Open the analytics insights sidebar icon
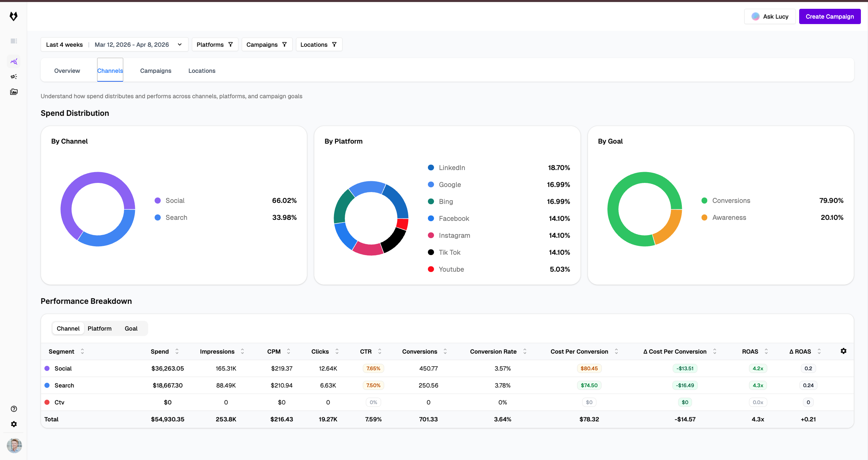 [x=14, y=61]
